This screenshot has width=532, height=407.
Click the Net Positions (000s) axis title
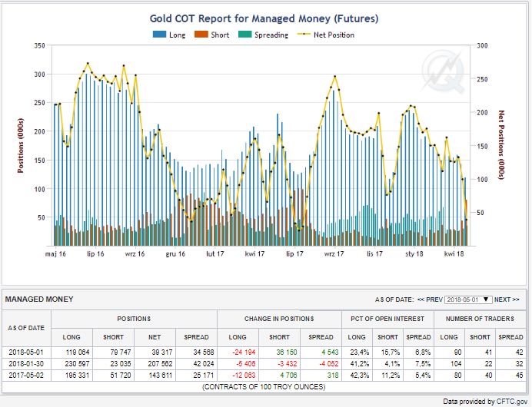501,144
